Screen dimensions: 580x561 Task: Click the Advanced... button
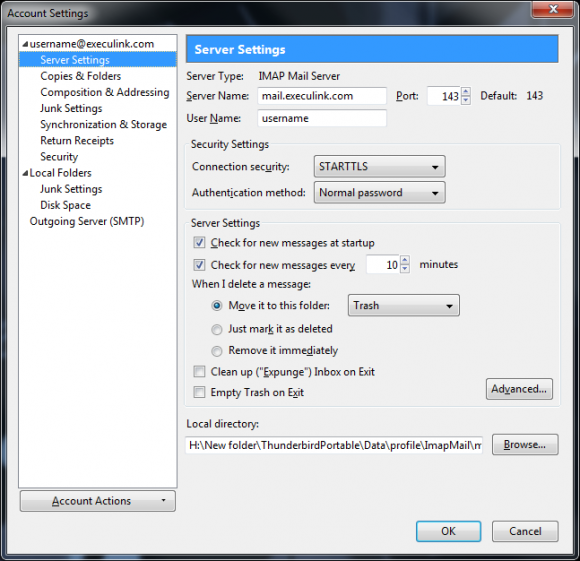[x=519, y=389]
